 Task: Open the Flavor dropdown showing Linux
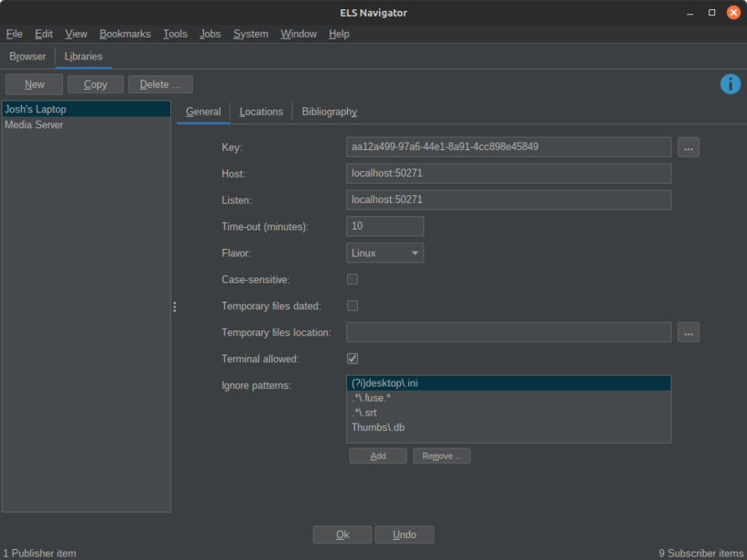pyautogui.click(x=384, y=253)
